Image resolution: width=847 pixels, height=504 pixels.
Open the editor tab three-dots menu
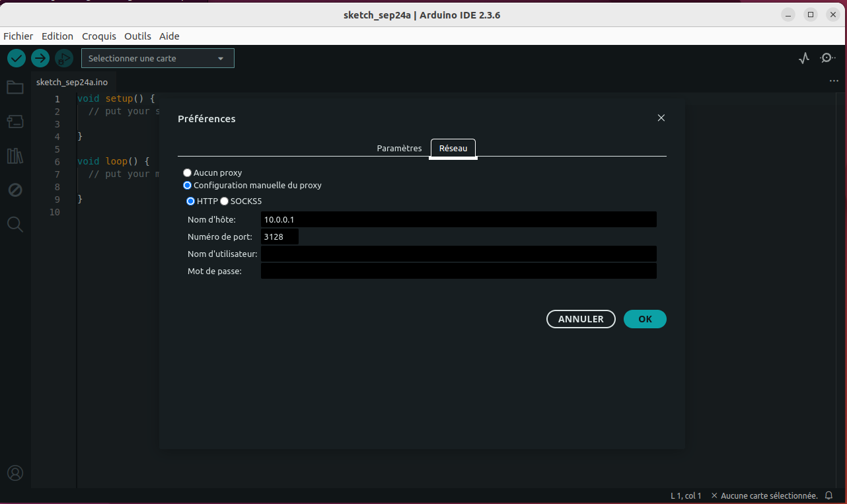833,81
